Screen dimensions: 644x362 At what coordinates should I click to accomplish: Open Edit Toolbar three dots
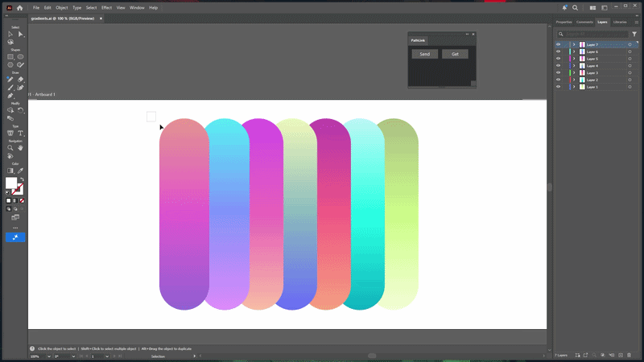15,228
